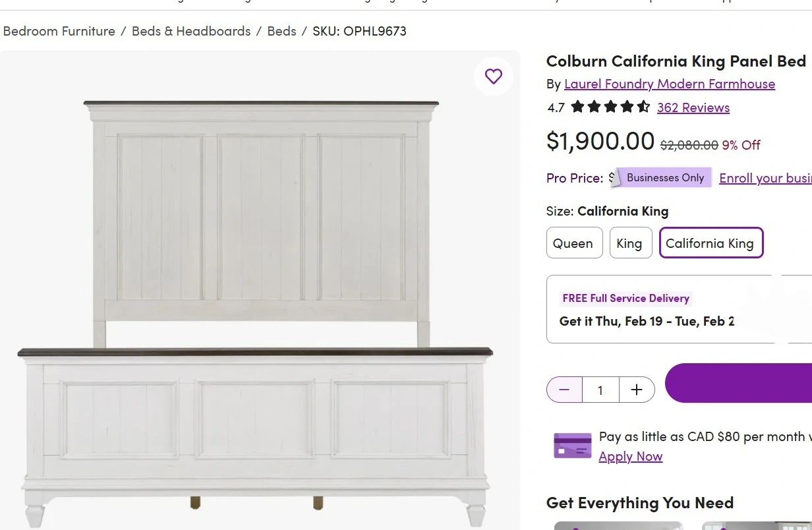This screenshot has height=530, width=812.
Task: Open Laurel Foundry Modern Farmhouse brand page
Action: pyautogui.click(x=669, y=84)
